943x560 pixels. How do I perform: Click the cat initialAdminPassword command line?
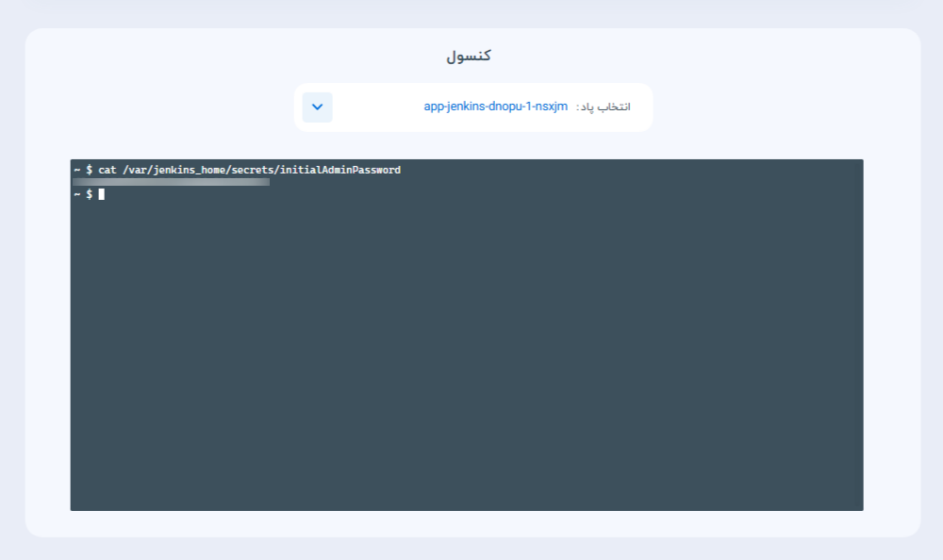pyautogui.click(x=237, y=170)
